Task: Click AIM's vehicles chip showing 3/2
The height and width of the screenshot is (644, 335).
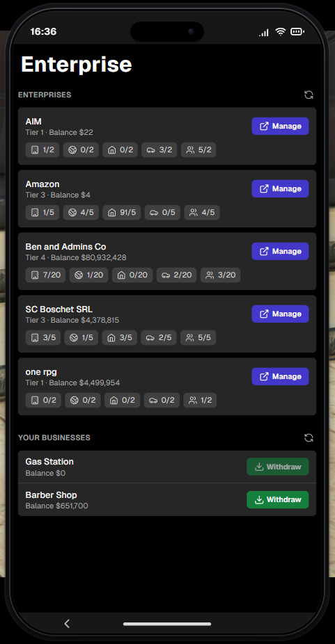Action: (159, 150)
